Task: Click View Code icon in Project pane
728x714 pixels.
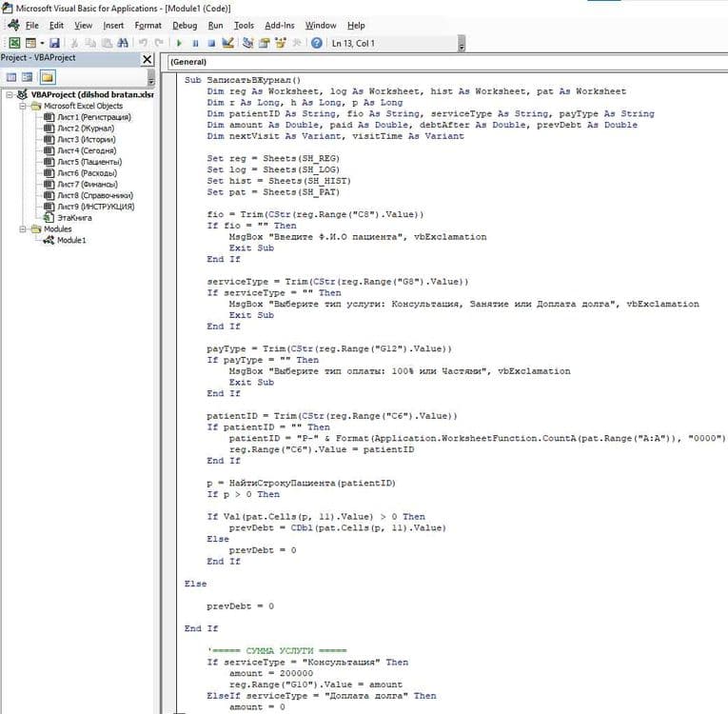Action: [x=11, y=77]
